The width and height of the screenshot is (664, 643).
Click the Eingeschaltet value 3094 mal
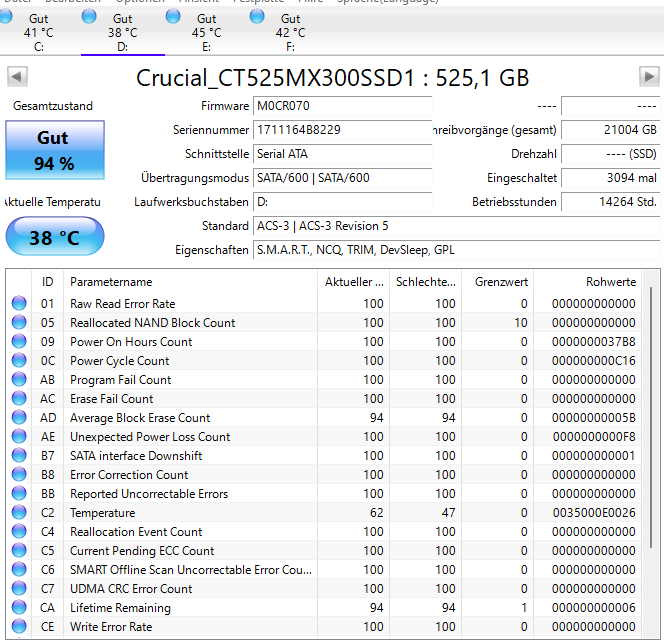[x=611, y=178]
